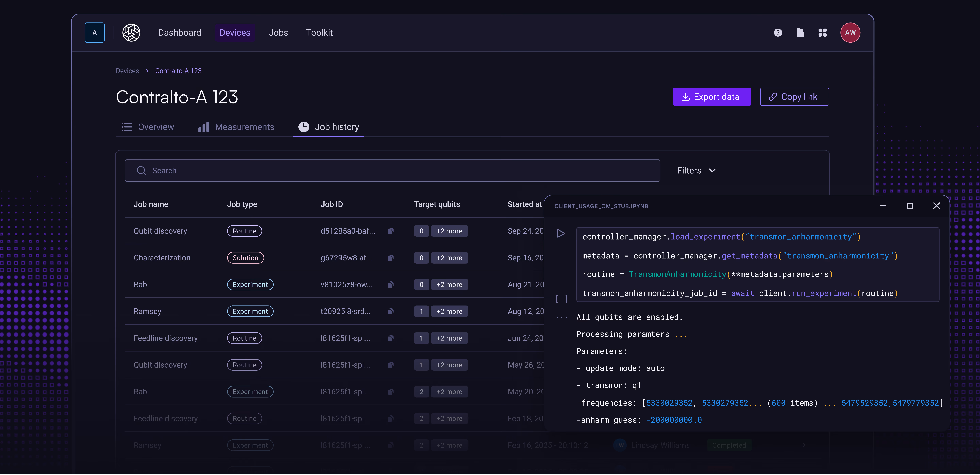Follow the Devices breadcrumb link
Screen dimensions: 980x475
[127, 71]
